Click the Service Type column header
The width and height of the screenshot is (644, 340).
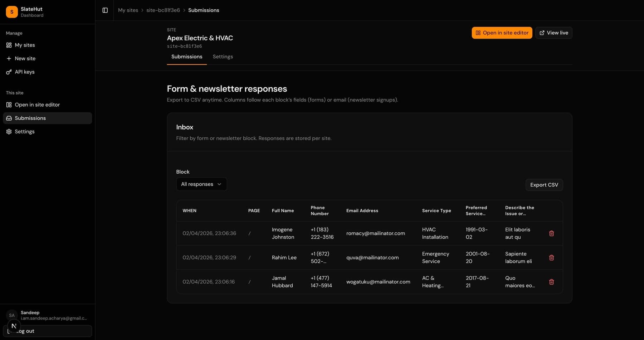point(436,211)
